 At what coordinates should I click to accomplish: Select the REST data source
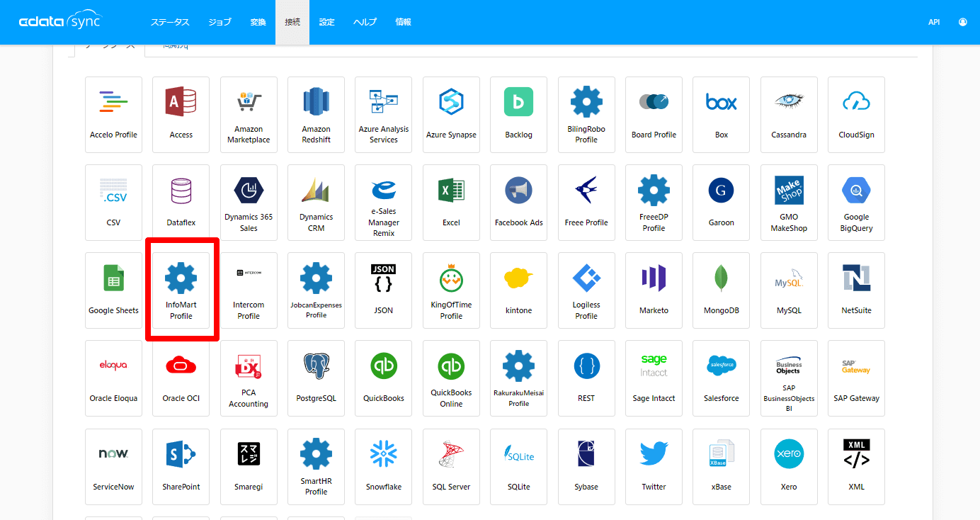coord(586,378)
